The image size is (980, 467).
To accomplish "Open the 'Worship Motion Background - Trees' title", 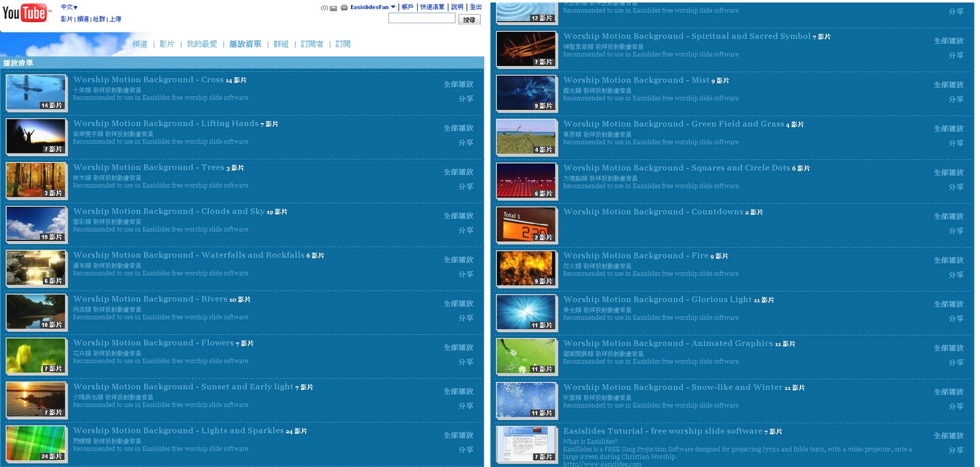I will (149, 167).
